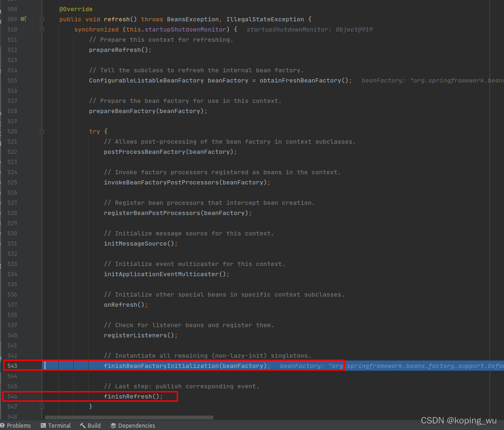
Task: Open the Dependencies tool window tab
Action: 133,425
